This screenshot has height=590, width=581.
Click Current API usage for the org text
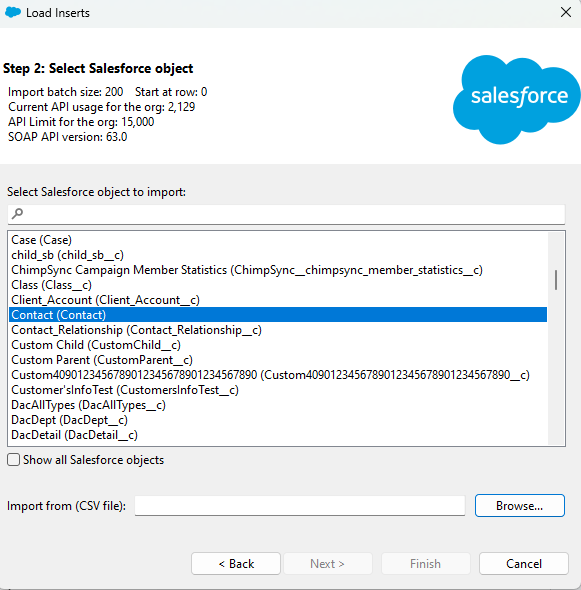click(x=102, y=107)
